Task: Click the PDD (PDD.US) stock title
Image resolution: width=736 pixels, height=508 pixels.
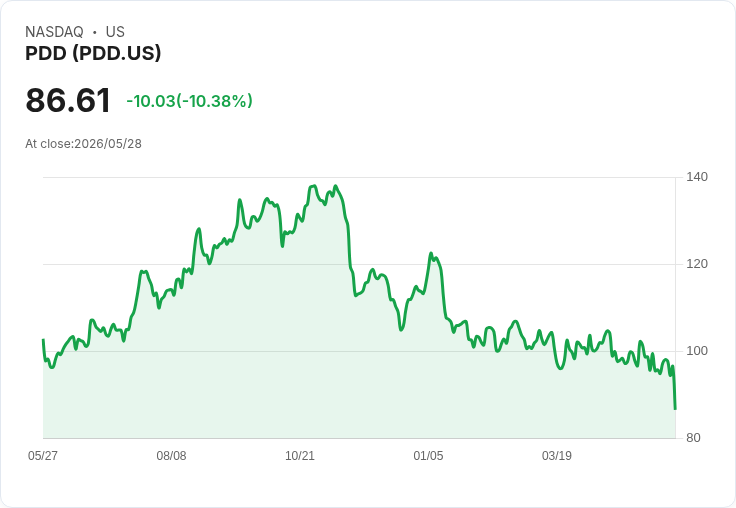Action: [x=93, y=53]
